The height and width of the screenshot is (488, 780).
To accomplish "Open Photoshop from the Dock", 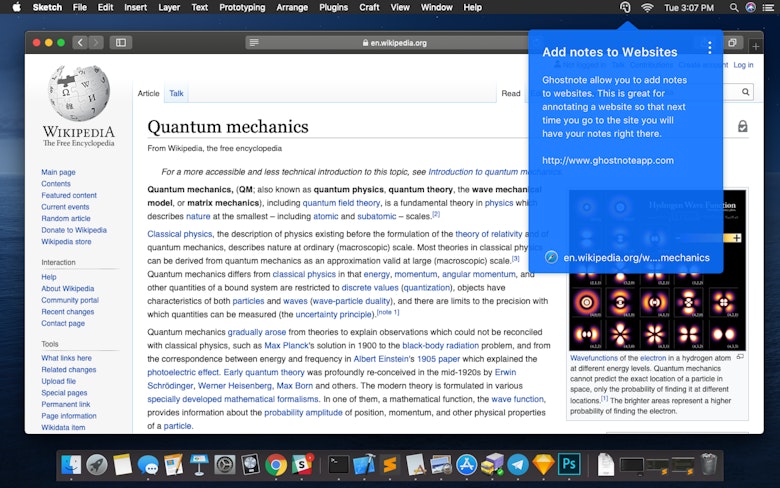I will (x=570, y=464).
